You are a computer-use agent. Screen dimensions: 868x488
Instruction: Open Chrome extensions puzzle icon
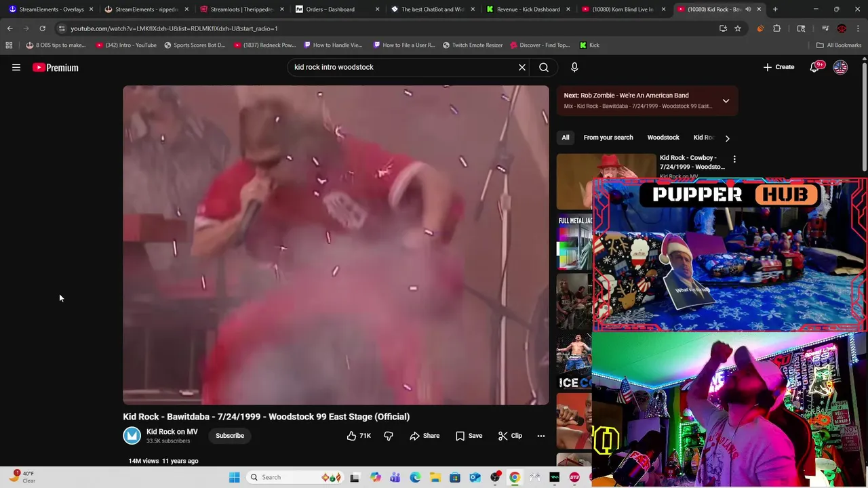click(x=777, y=28)
